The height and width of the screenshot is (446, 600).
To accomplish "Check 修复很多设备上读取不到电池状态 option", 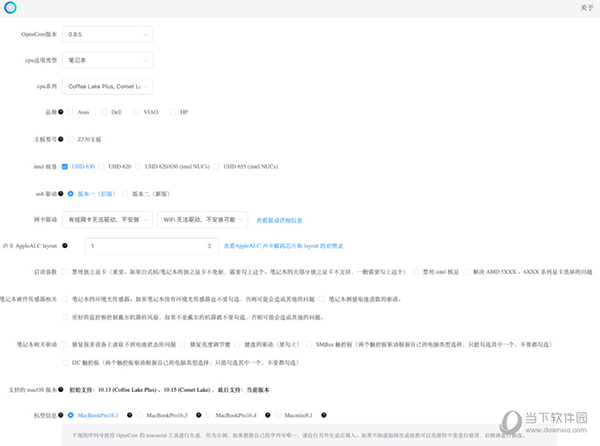I will pyautogui.click(x=65, y=344).
